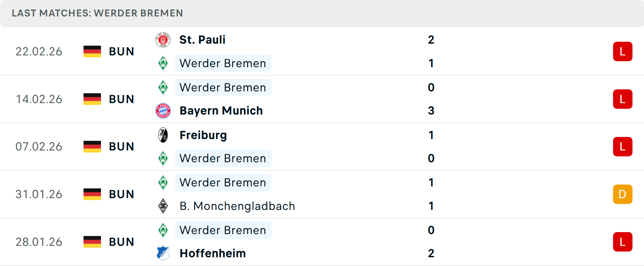Click the German flag beside 22.02.26
This screenshot has width=644, height=266.
point(92,51)
